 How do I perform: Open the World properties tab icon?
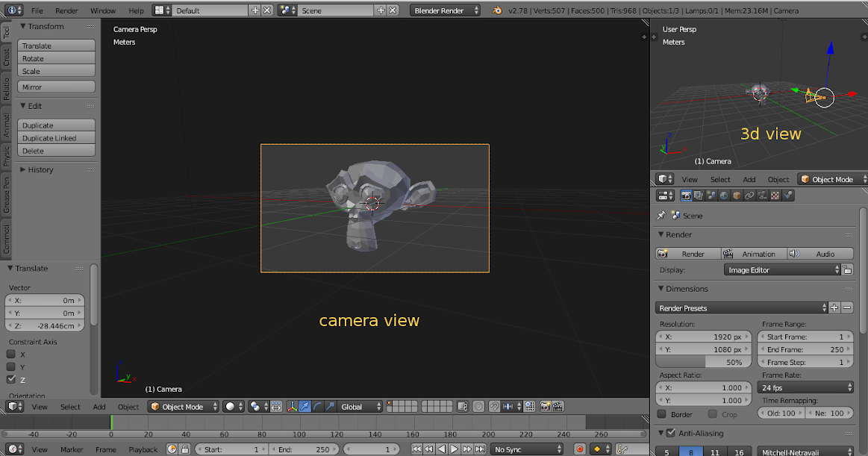(x=724, y=196)
